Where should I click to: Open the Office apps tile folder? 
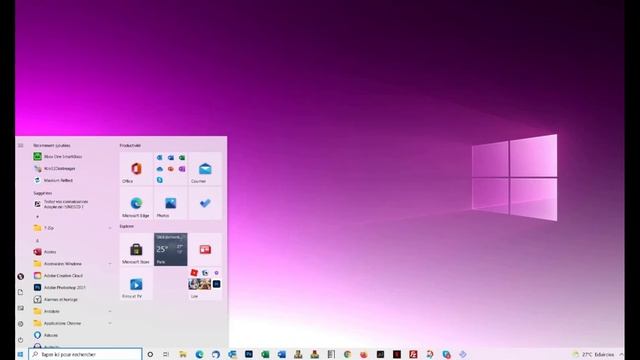click(x=171, y=169)
